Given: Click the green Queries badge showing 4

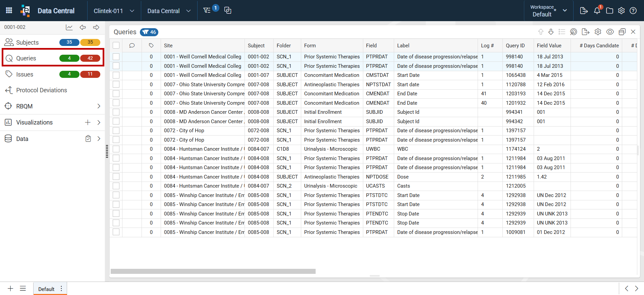Looking at the screenshot, I should tap(69, 58).
